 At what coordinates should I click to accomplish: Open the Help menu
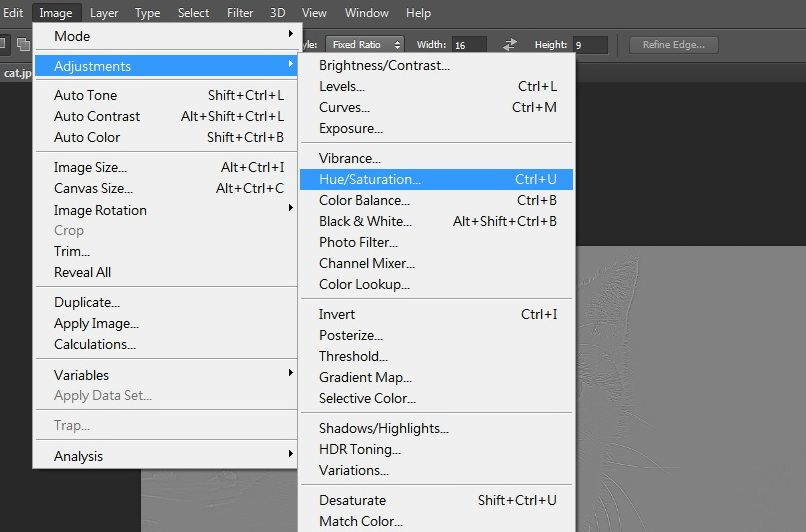pyautogui.click(x=418, y=13)
